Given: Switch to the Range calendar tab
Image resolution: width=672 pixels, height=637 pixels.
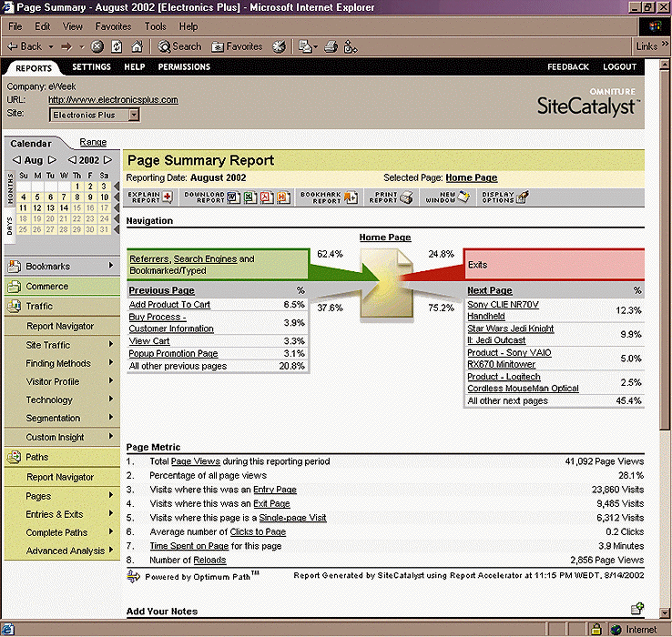Looking at the screenshot, I should [93, 142].
